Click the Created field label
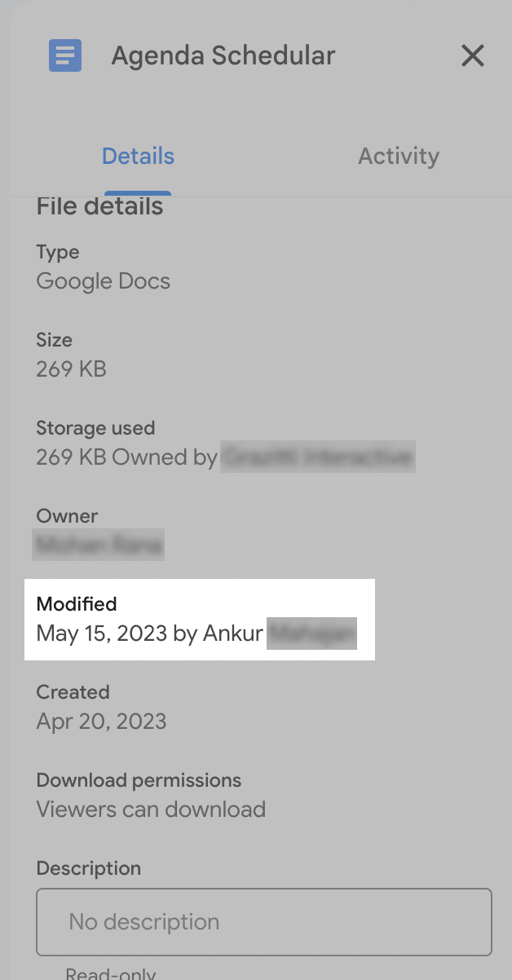 (73, 692)
